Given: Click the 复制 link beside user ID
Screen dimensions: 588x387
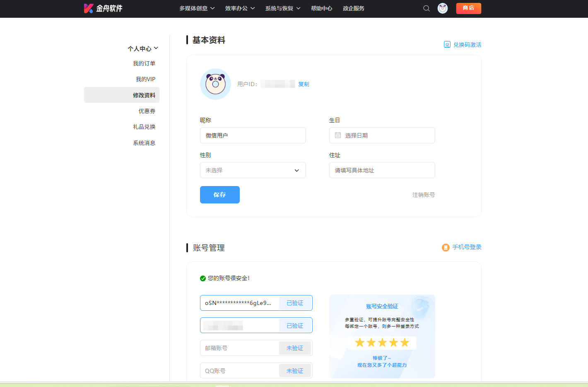Looking at the screenshot, I should coord(304,84).
